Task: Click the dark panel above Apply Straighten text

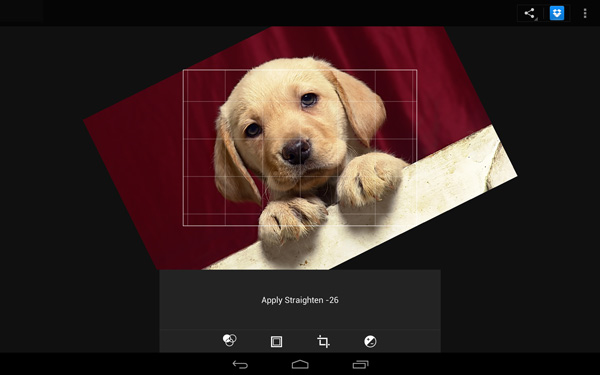Action: tap(300, 281)
